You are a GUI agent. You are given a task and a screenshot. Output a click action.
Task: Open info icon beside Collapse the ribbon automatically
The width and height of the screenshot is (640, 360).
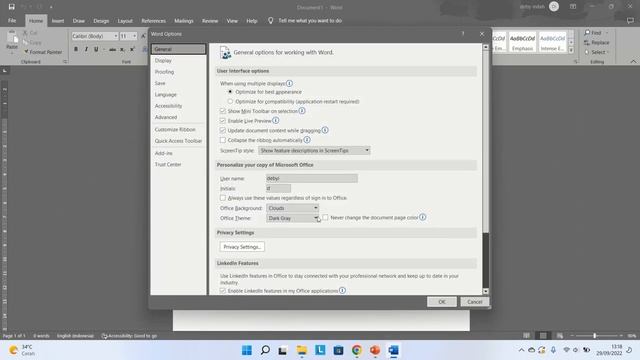307,140
